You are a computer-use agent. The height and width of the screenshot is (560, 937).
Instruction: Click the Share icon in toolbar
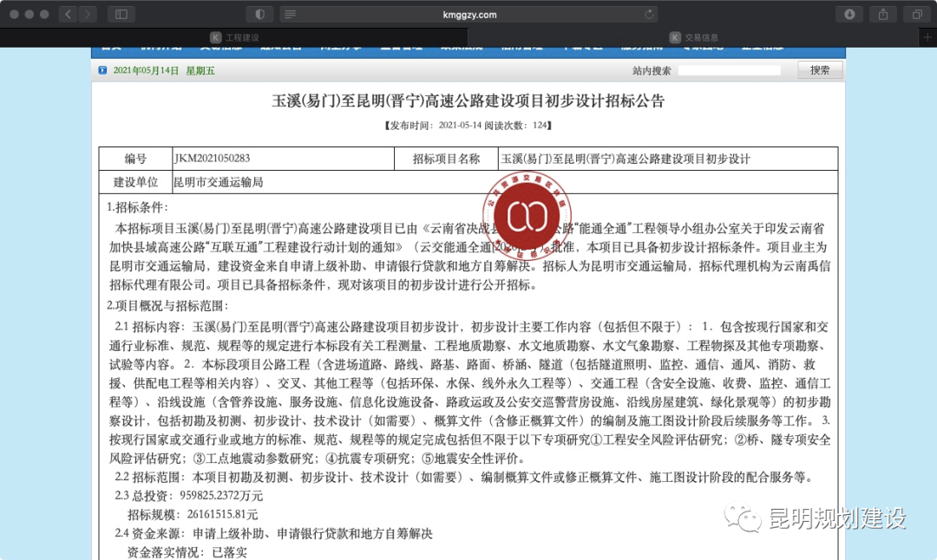[x=883, y=14]
